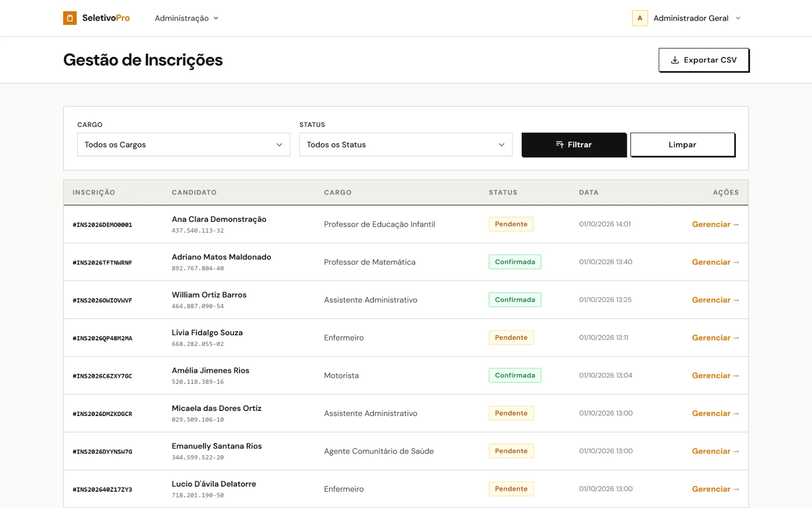Screen dimensions: 812x508
Task: Click the Pendente badge for Ana Clara
Action: [x=511, y=224]
